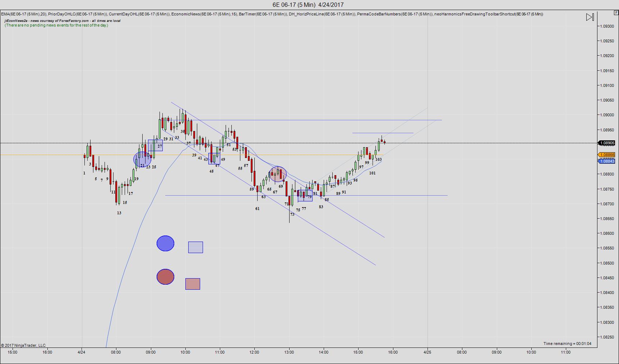Select the blue rectangle drawn at bar 27
619x364 pixels.
pos(155,145)
